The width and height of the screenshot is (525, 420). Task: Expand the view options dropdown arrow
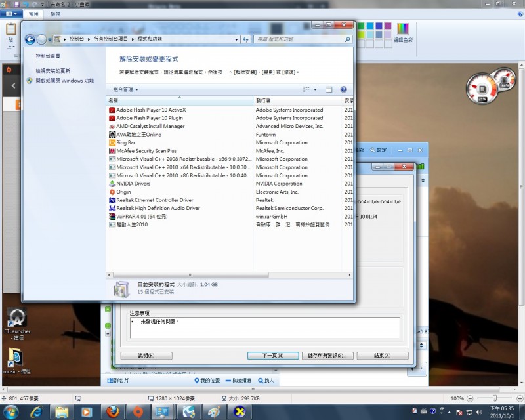[316, 89]
